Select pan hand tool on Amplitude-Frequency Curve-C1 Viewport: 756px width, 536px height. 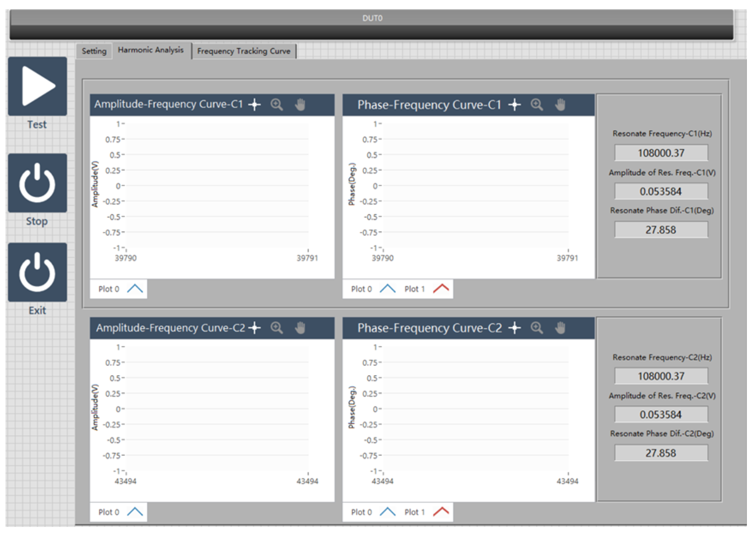(300, 105)
